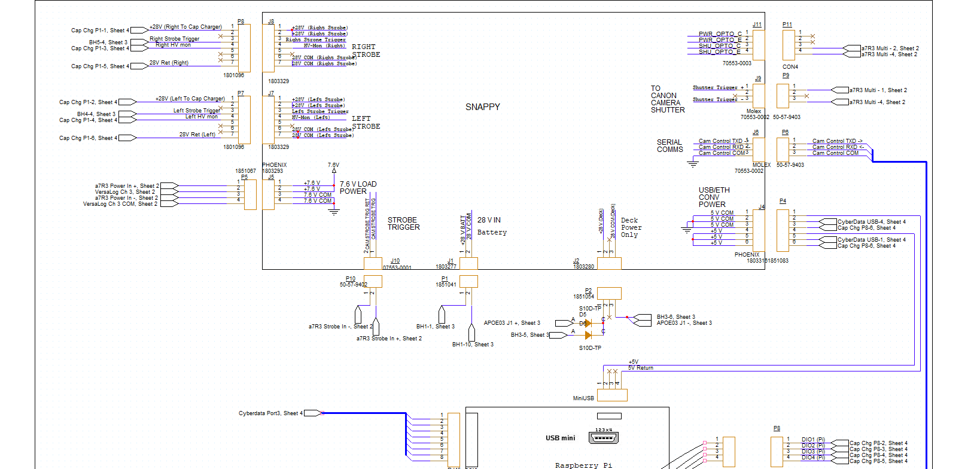Select the upper diode symbol near D5
The height and width of the screenshot is (469, 980).
[x=588, y=323]
